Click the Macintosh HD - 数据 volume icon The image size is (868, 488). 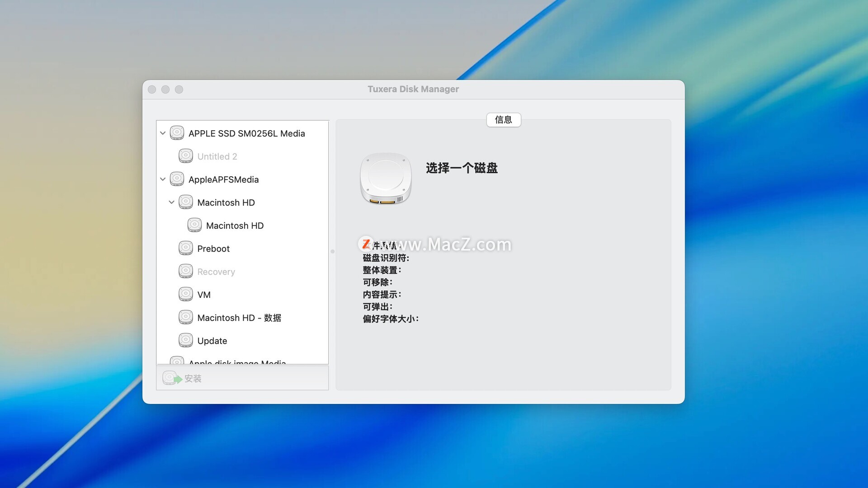pos(186,317)
